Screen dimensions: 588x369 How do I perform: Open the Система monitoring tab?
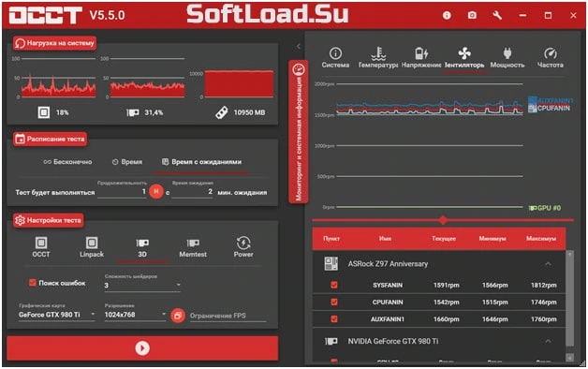point(335,57)
